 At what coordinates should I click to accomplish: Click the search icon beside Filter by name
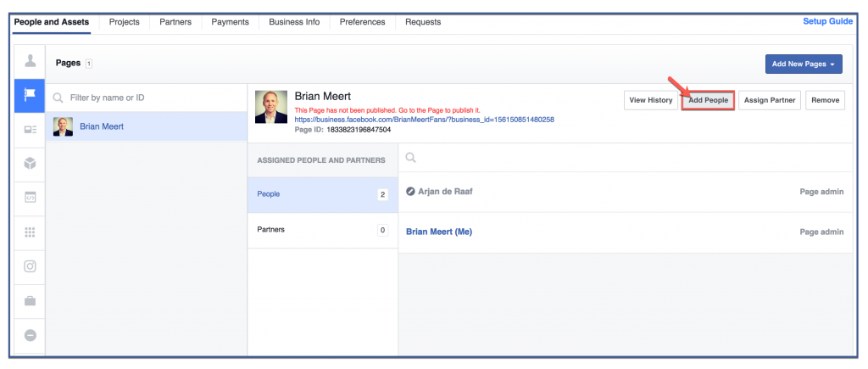pos(58,98)
